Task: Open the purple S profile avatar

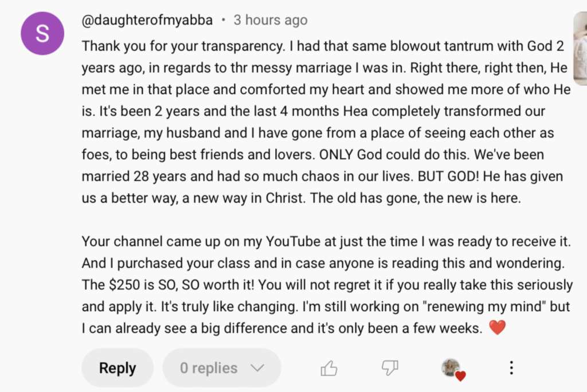Action: (42, 33)
